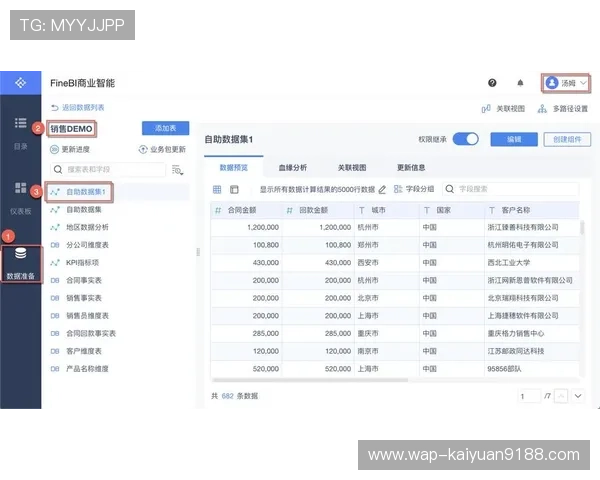This screenshot has height=480, width=600.
Task: Focus the page number input
Action: (529, 396)
